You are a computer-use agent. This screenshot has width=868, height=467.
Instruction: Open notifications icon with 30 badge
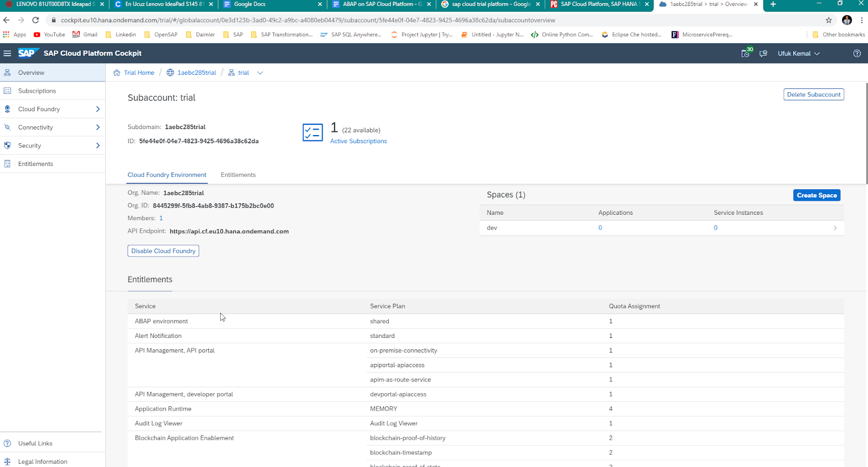click(x=746, y=53)
